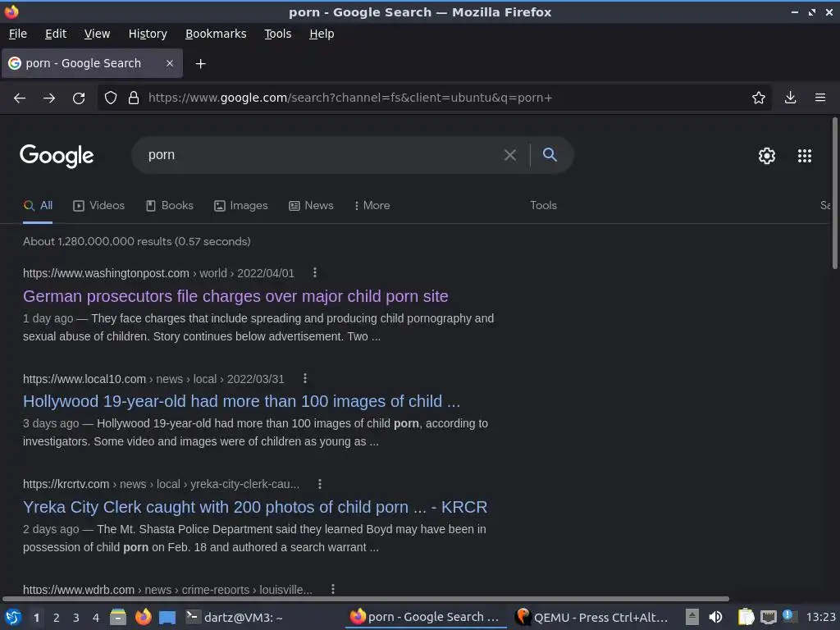Go back using the browser back arrow
Viewport: 840px width, 630px height.
click(x=20, y=98)
